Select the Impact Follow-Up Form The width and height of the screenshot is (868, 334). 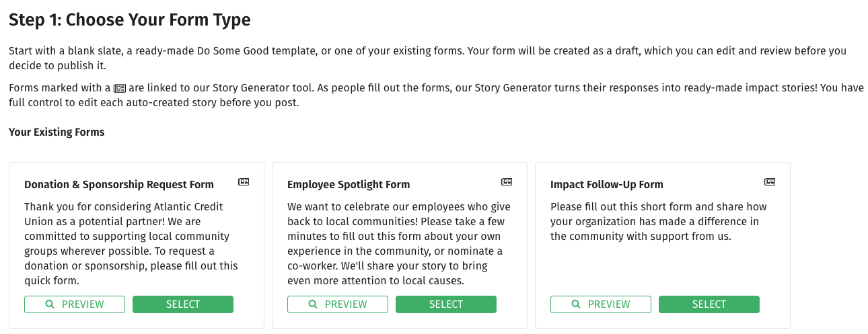[709, 304]
